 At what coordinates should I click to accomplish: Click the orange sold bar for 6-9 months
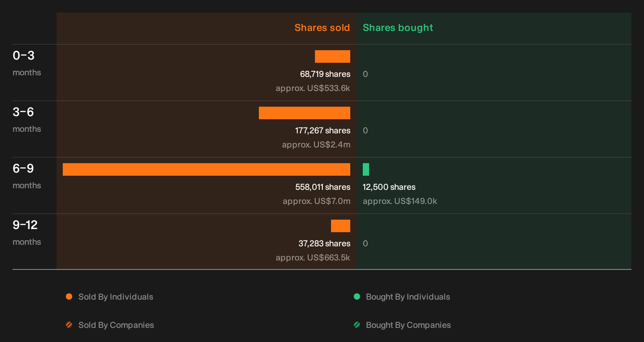(206, 169)
